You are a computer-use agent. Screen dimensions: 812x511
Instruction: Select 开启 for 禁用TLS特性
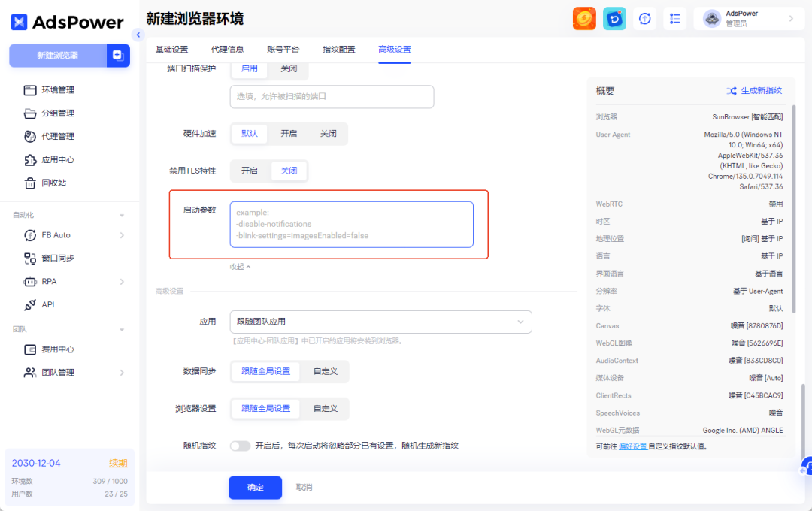pos(249,171)
